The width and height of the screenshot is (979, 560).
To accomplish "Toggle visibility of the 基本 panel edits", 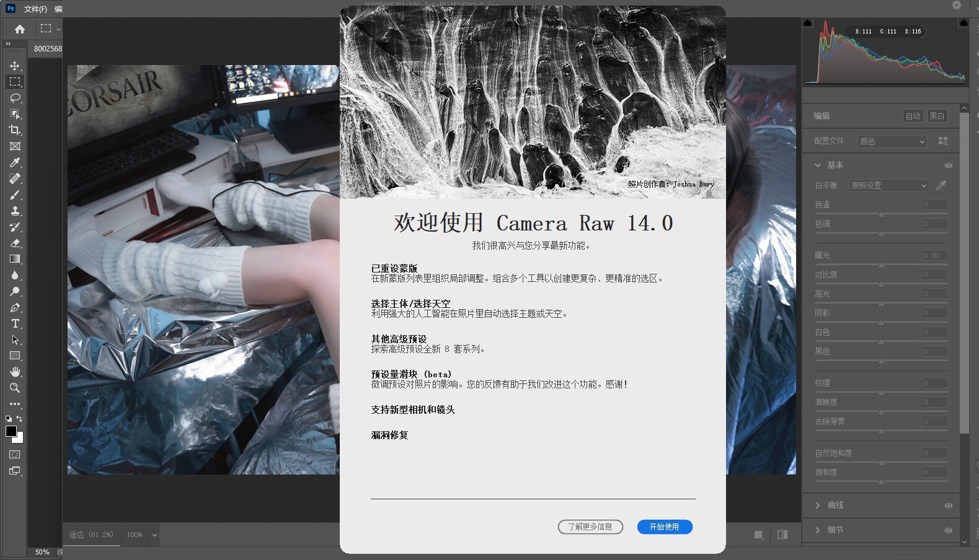I will (x=948, y=165).
